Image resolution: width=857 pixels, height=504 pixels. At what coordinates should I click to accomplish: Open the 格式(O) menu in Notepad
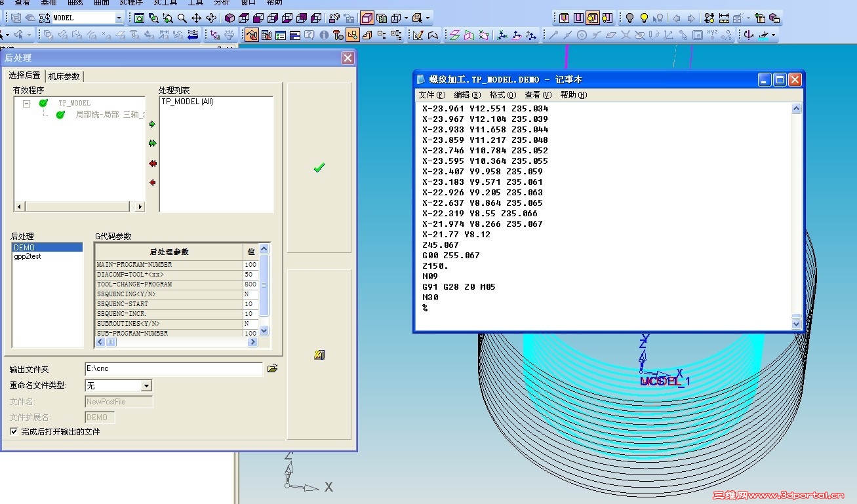point(502,95)
